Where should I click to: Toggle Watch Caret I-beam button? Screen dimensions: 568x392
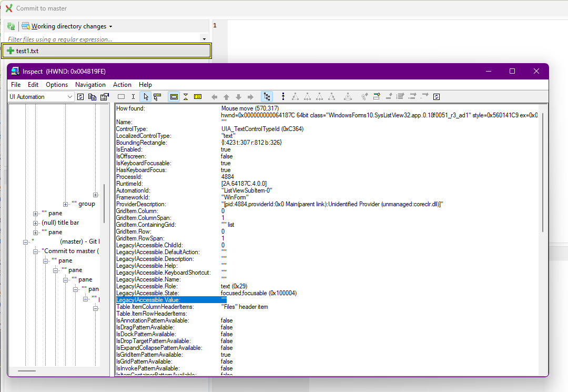pos(133,97)
